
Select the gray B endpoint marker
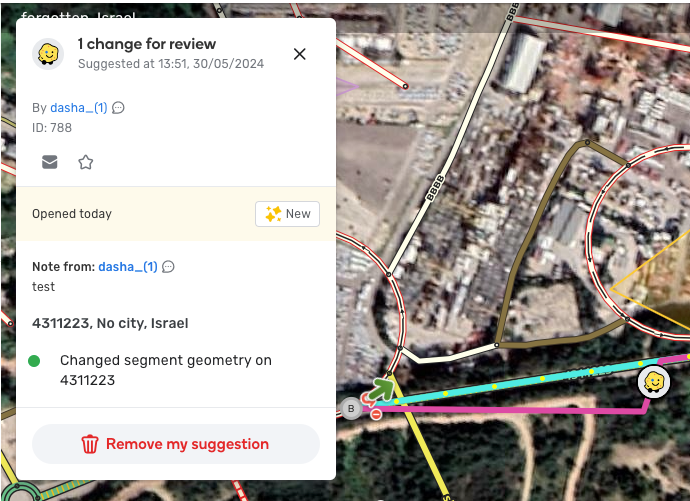(351, 409)
